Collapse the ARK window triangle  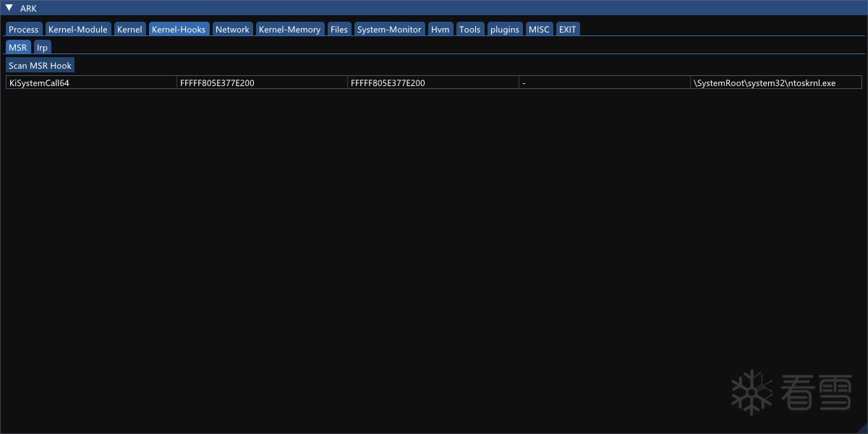[x=9, y=8]
